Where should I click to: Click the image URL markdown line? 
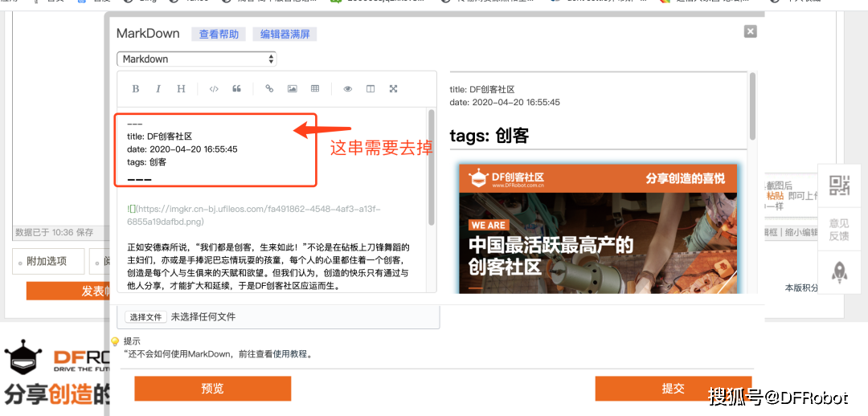click(253, 215)
